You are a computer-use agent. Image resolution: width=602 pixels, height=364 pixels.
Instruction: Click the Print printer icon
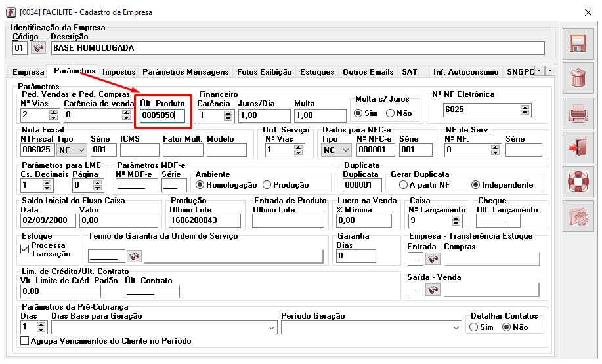[x=578, y=113]
